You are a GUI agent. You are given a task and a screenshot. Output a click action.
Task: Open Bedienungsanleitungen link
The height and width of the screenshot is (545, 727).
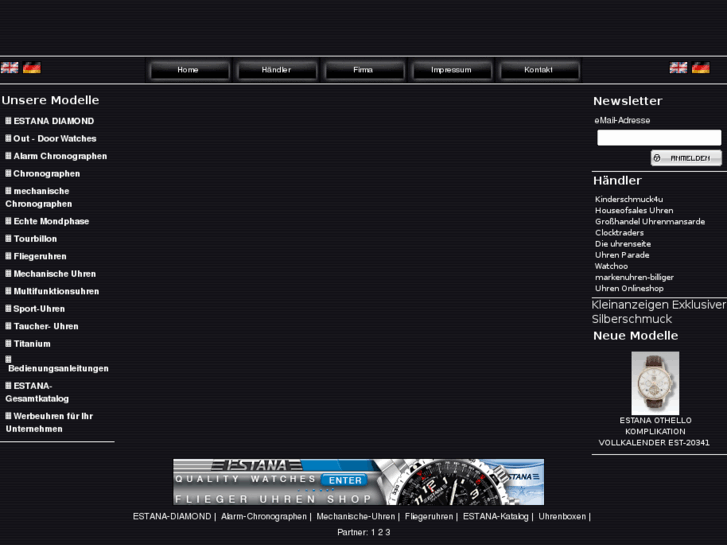(x=58, y=369)
